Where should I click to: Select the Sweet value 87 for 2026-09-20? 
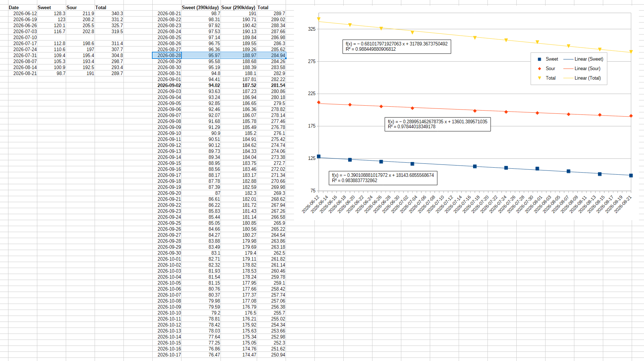coord(201,193)
